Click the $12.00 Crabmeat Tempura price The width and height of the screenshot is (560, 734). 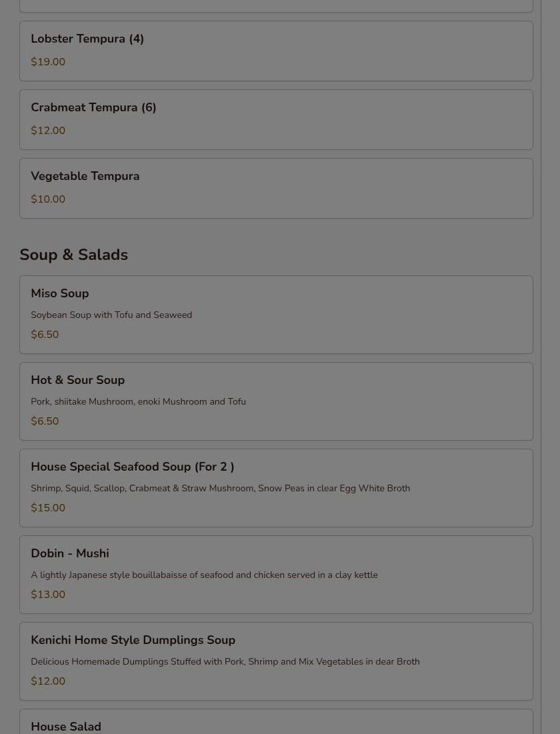click(x=48, y=131)
